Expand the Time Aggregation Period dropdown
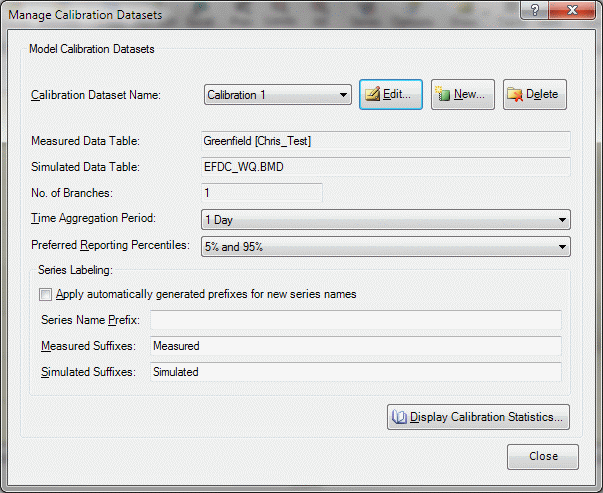603x493 pixels. 385,219
